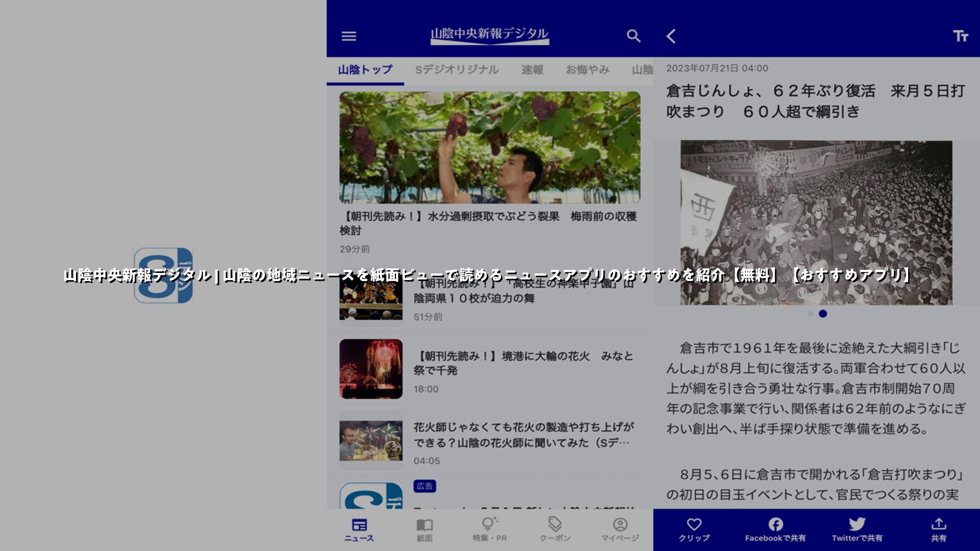This screenshot has width=980, height=551.
Task: Click the 18:00 timestamp
Action: tap(426, 389)
